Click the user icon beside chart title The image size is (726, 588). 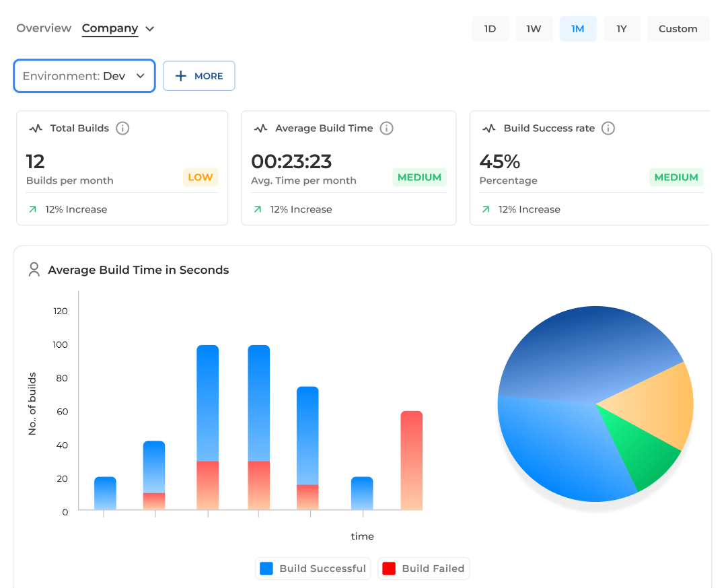coord(34,270)
